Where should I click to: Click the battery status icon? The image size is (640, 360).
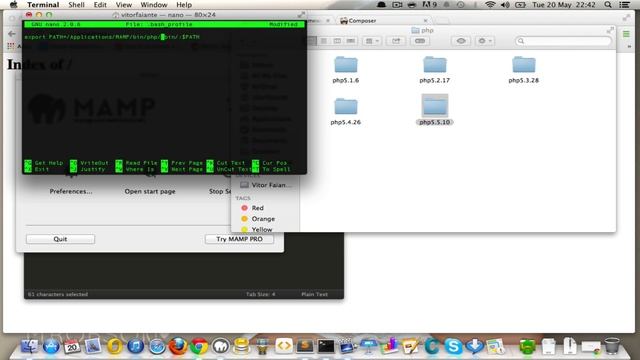point(520,4)
